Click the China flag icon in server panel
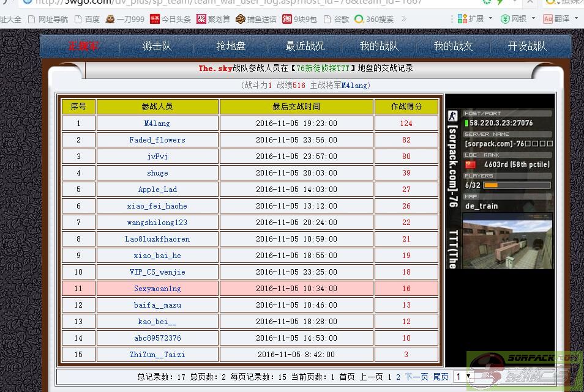The width and height of the screenshot is (584, 392). coord(470,165)
